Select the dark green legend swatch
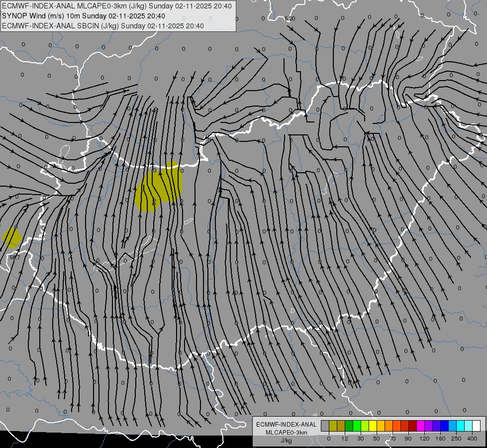487x448 pixels. point(349,426)
